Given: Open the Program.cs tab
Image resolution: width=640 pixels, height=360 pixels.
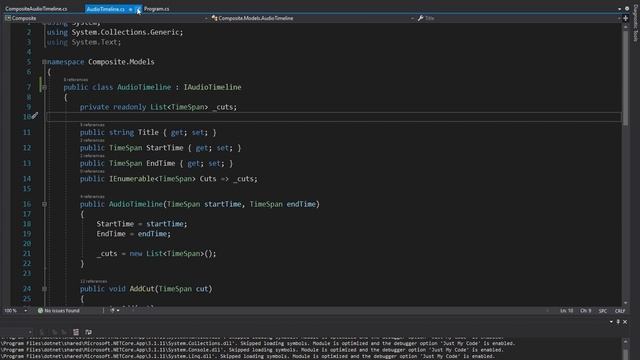Looking at the screenshot, I should point(157,9).
